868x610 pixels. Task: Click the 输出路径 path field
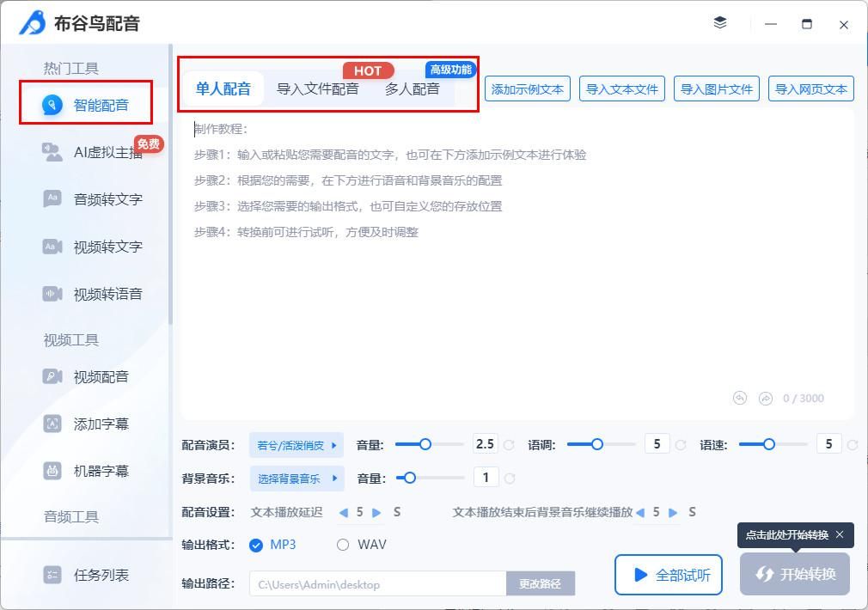pyautogui.click(x=377, y=584)
